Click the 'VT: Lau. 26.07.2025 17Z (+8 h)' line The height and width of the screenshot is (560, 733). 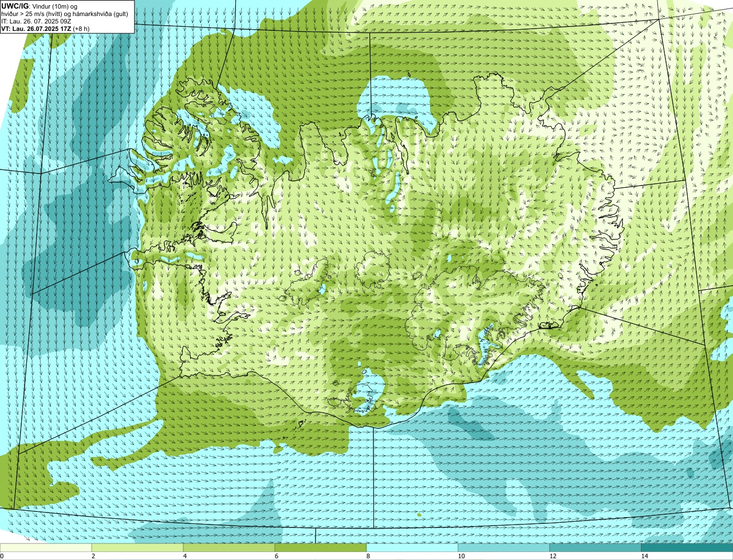tap(45, 29)
